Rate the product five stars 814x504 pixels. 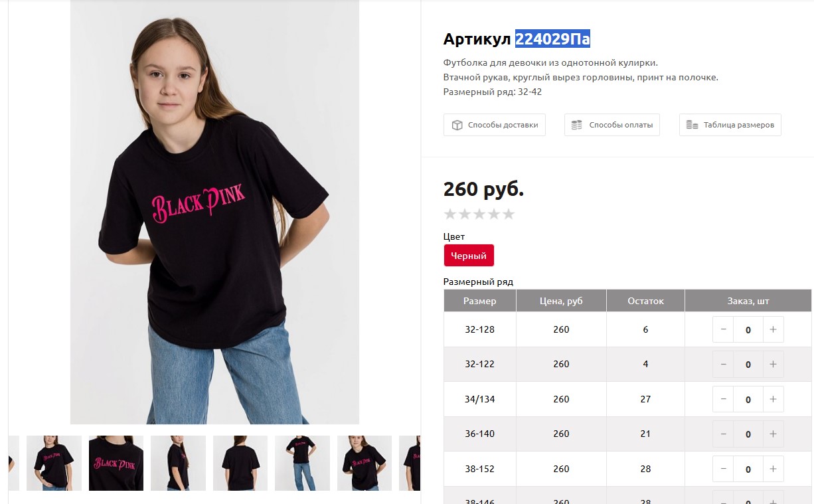tap(509, 214)
